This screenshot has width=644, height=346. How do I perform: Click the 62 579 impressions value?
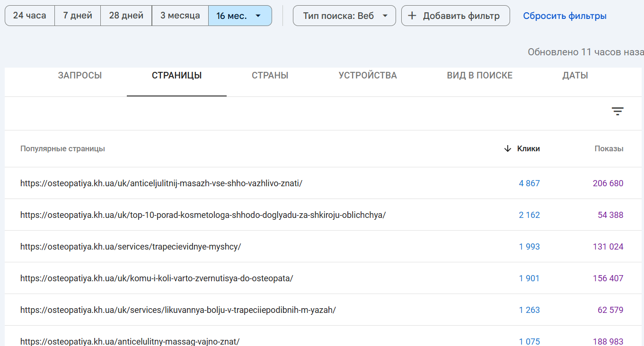click(610, 310)
